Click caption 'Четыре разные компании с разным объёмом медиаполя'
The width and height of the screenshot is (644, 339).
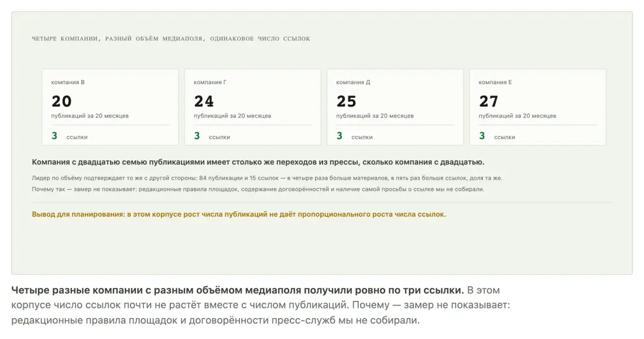[237, 290]
